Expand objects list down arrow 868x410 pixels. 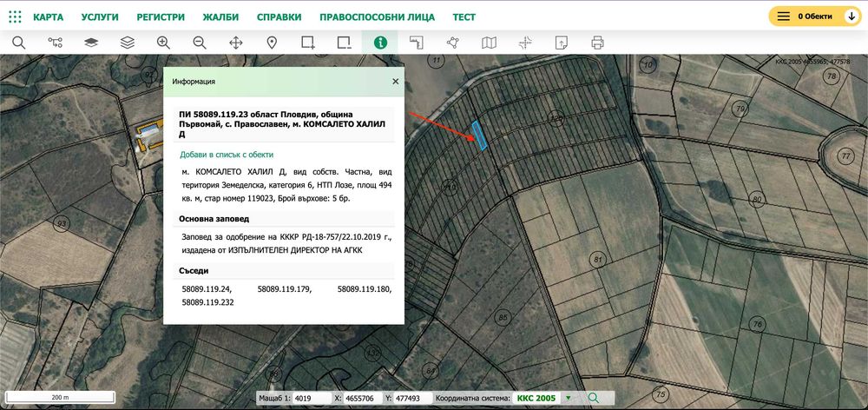pyautogui.click(x=852, y=17)
